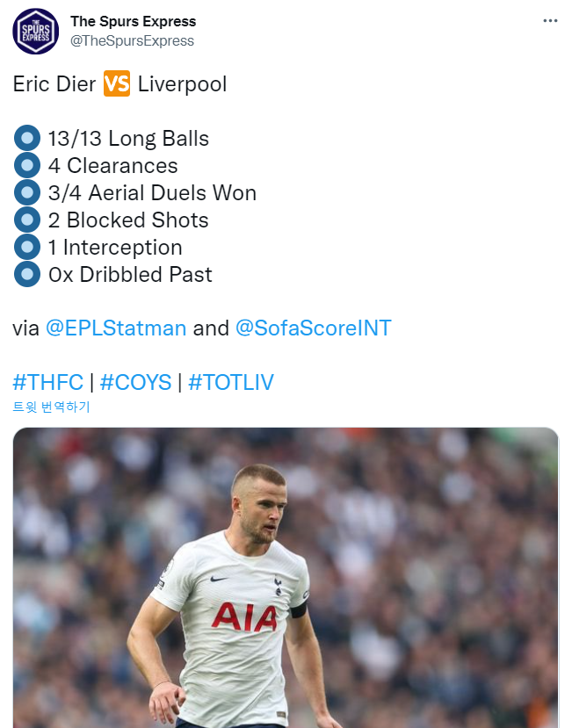Click The Spurs Express display name
Screen dimensions: 572x728
point(134,21)
